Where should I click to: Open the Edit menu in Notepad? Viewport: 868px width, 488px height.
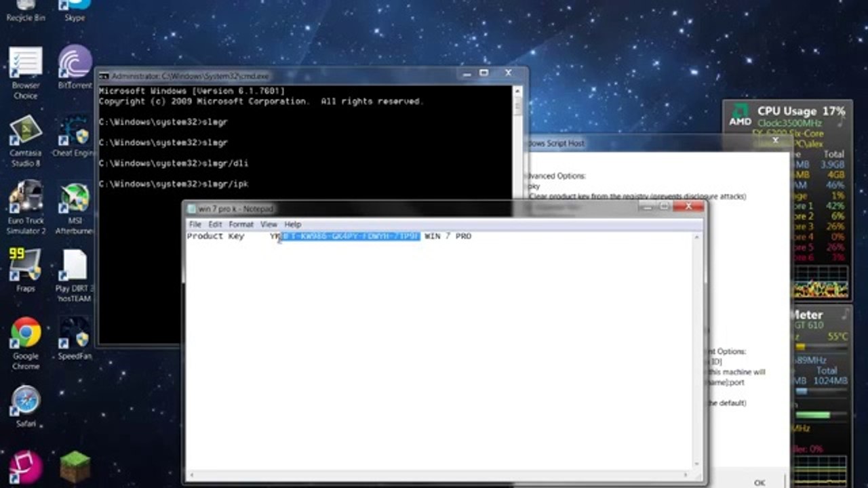point(215,224)
